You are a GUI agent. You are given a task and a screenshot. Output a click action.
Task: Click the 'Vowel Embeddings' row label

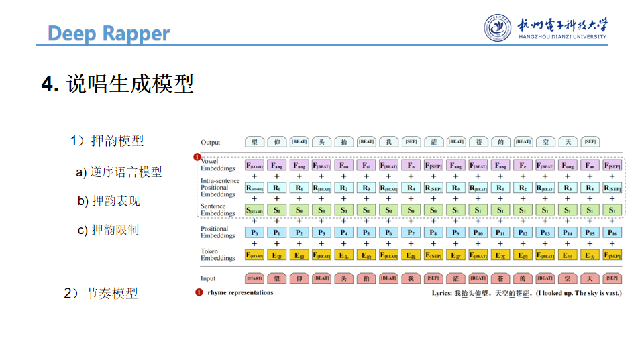coord(217,165)
